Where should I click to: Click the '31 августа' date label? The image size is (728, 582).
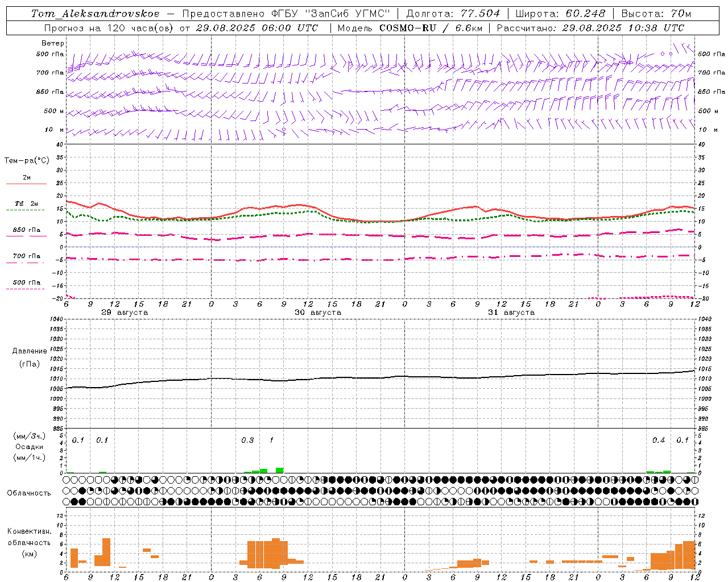[511, 313]
